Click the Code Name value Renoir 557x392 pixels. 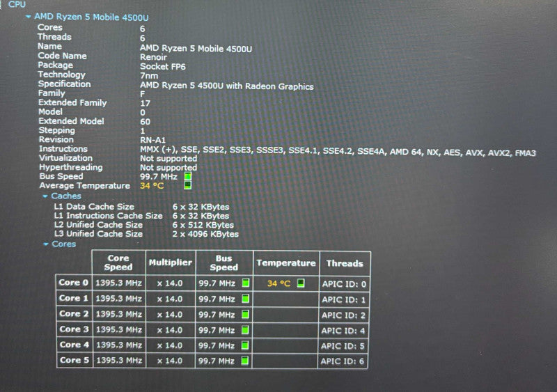click(x=153, y=57)
